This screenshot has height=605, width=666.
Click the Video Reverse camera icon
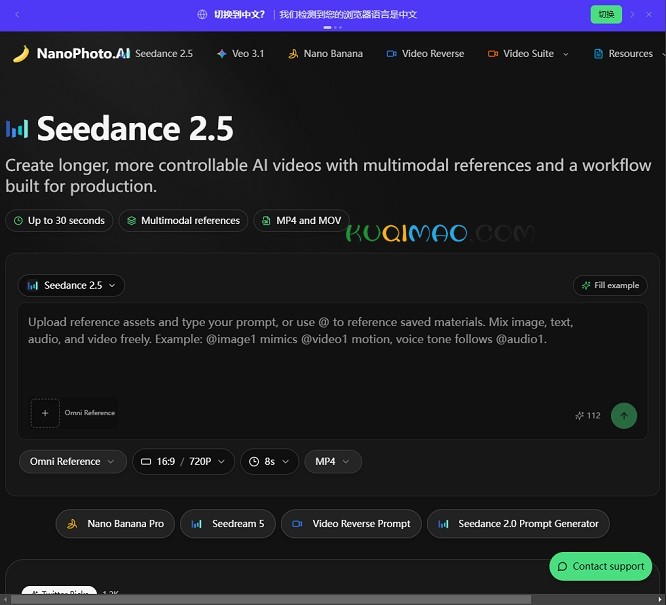click(391, 54)
